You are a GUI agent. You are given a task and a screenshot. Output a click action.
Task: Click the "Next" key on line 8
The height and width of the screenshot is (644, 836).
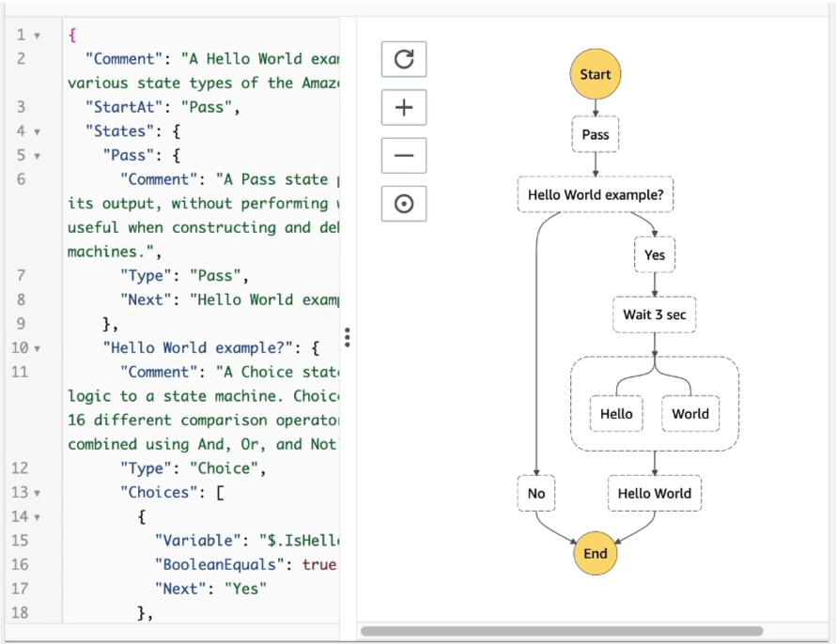click(x=147, y=299)
